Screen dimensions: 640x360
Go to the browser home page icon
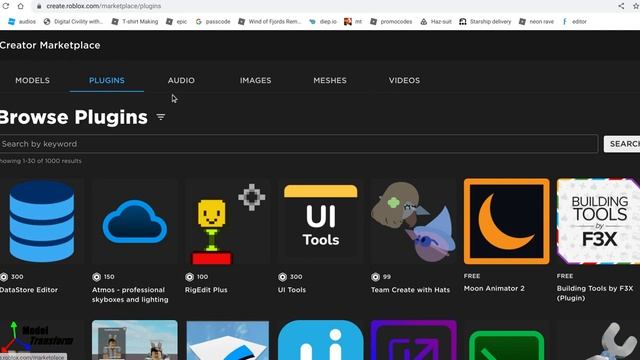[x=20, y=6]
